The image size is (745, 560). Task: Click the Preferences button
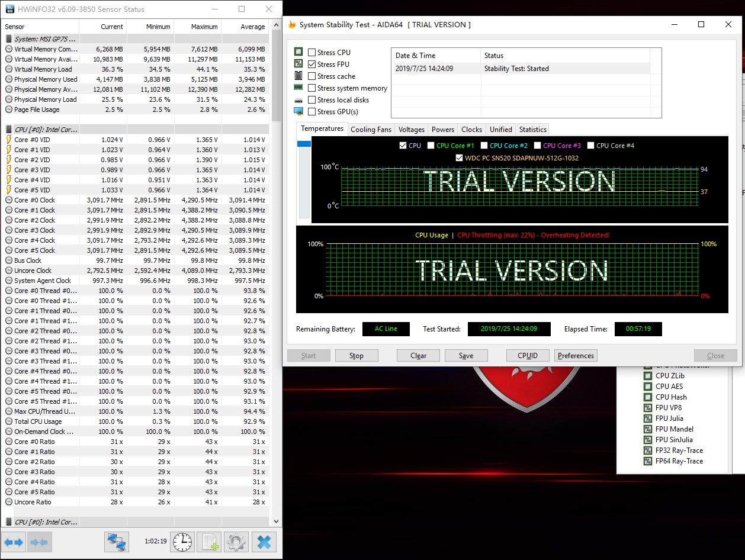pos(576,356)
